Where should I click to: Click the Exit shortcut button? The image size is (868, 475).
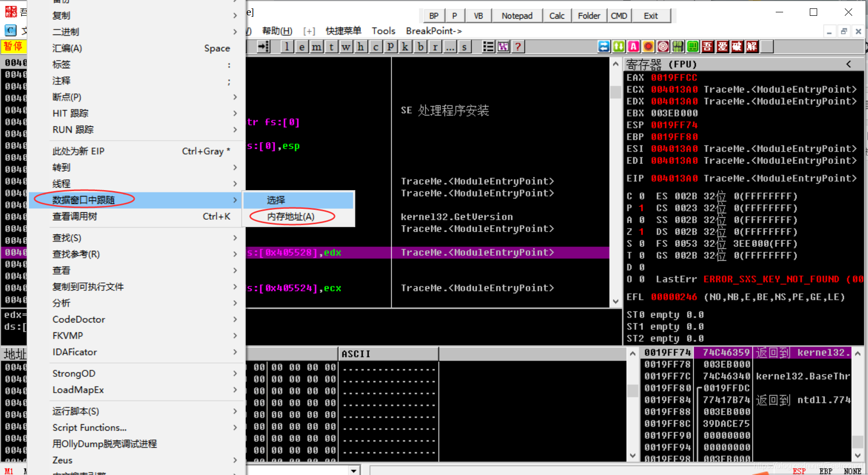tap(651, 16)
